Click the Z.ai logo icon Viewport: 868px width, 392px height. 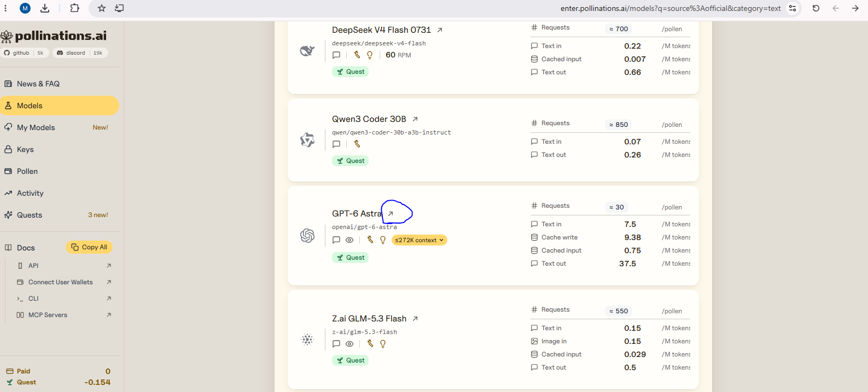pos(307,340)
